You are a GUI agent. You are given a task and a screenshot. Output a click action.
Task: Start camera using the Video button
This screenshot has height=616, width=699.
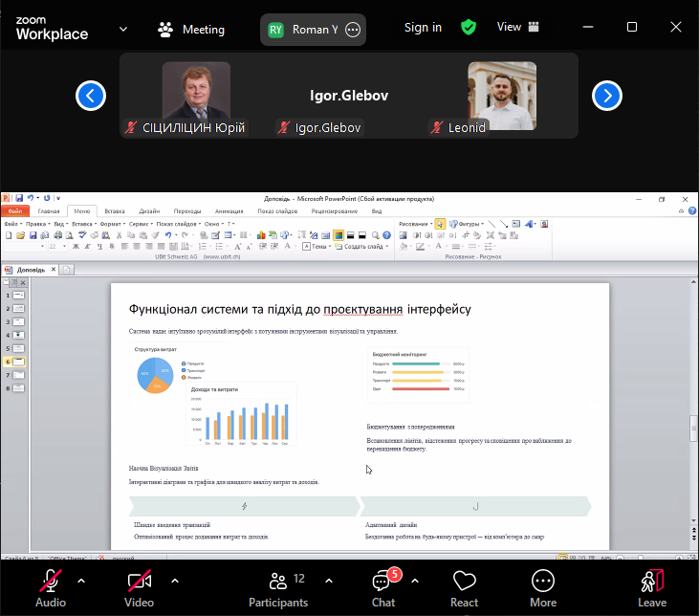pos(139,585)
